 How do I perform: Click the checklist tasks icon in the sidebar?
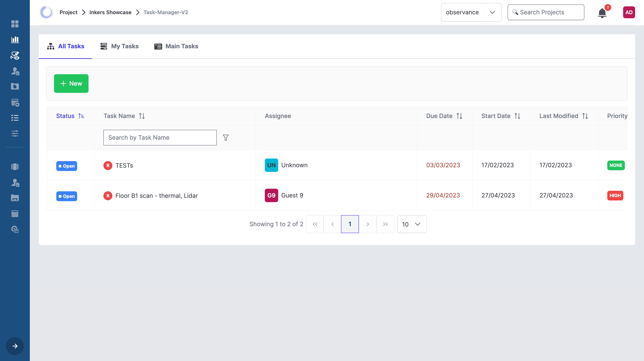[15, 118]
